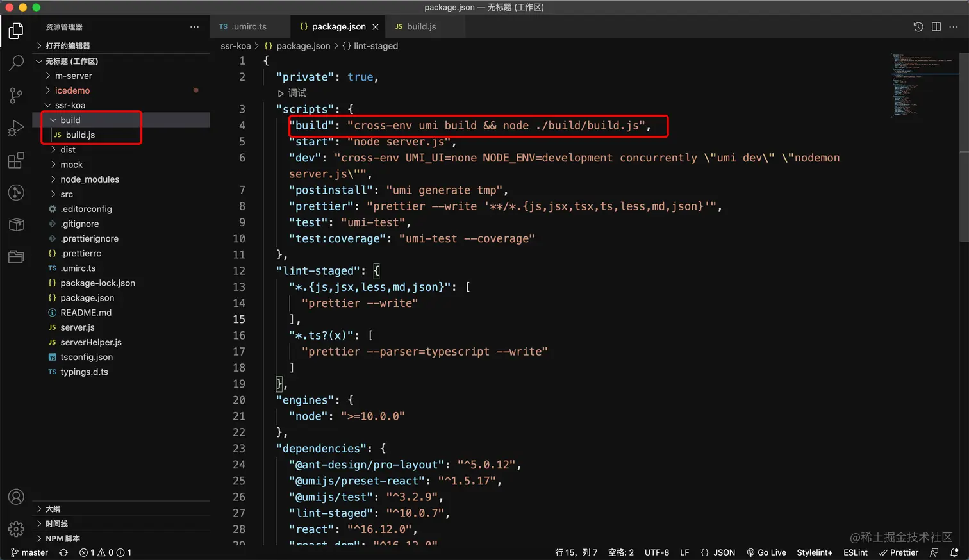
Task: Expand the mock folder
Action: click(122, 164)
